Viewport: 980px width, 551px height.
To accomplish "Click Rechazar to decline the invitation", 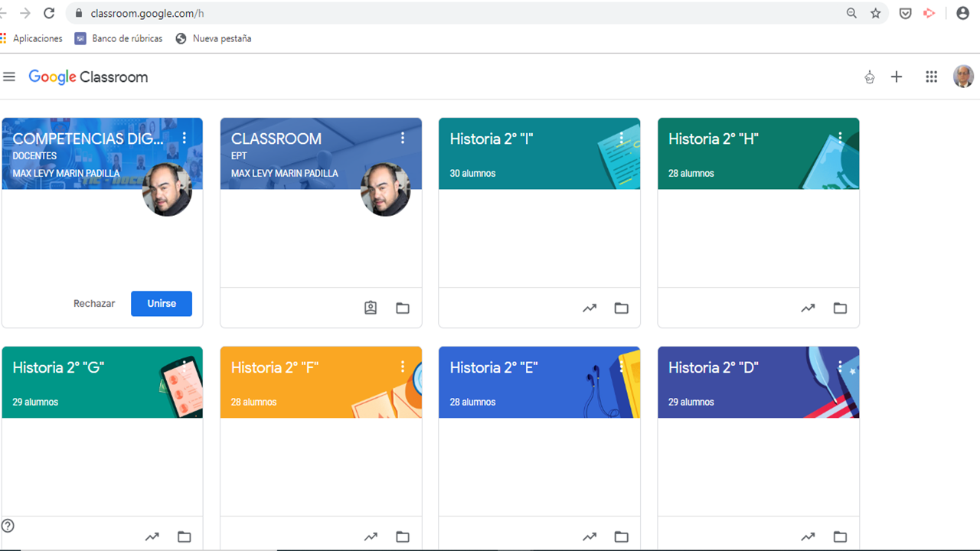I will tap(94, 304).
